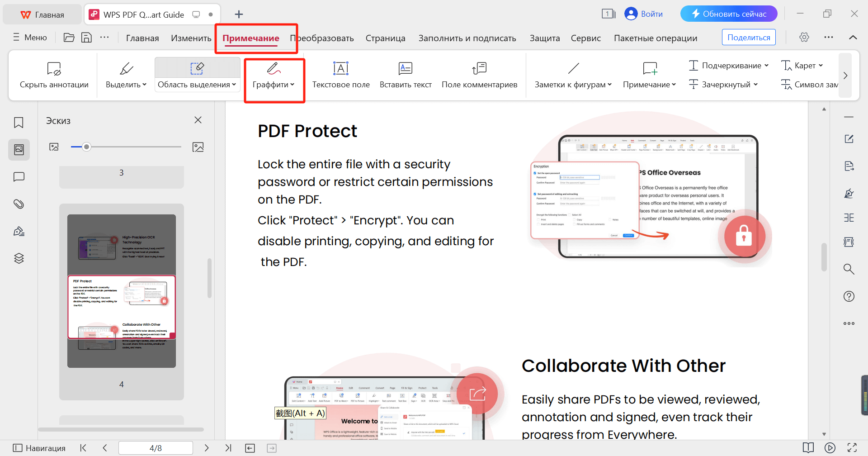Switch to the "Преобразовать" ribbon tab

click(322, 38)
